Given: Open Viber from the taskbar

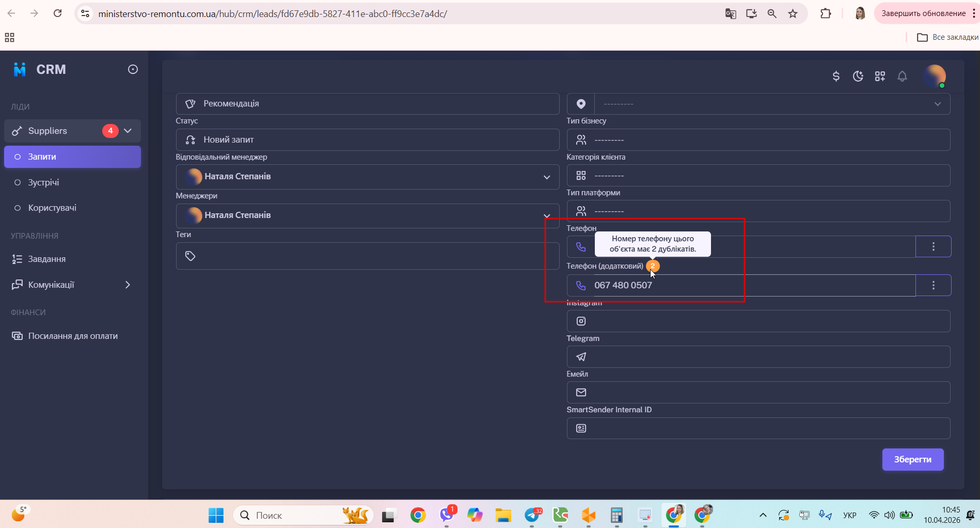Looking at the screenshot, I should click(x=447, y=515).
